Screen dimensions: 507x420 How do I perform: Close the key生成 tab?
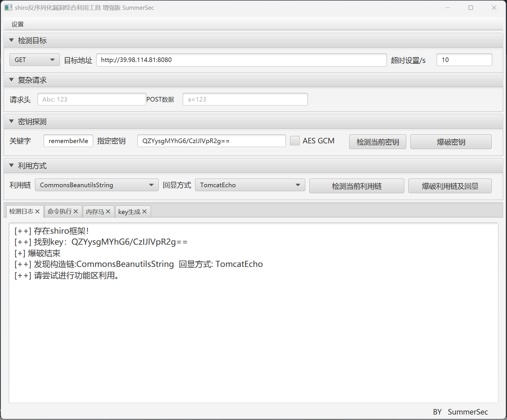click(x=144, y=211)
